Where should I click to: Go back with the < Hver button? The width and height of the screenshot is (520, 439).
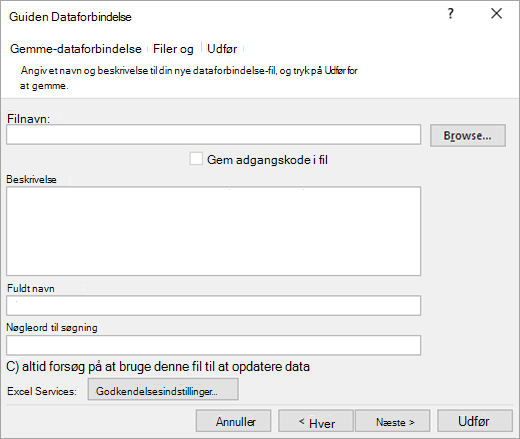[316, 421]
